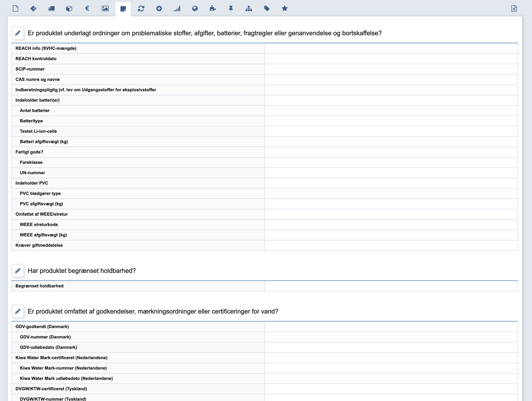Open the plus circle tab icon

click(x=159, y=9)
